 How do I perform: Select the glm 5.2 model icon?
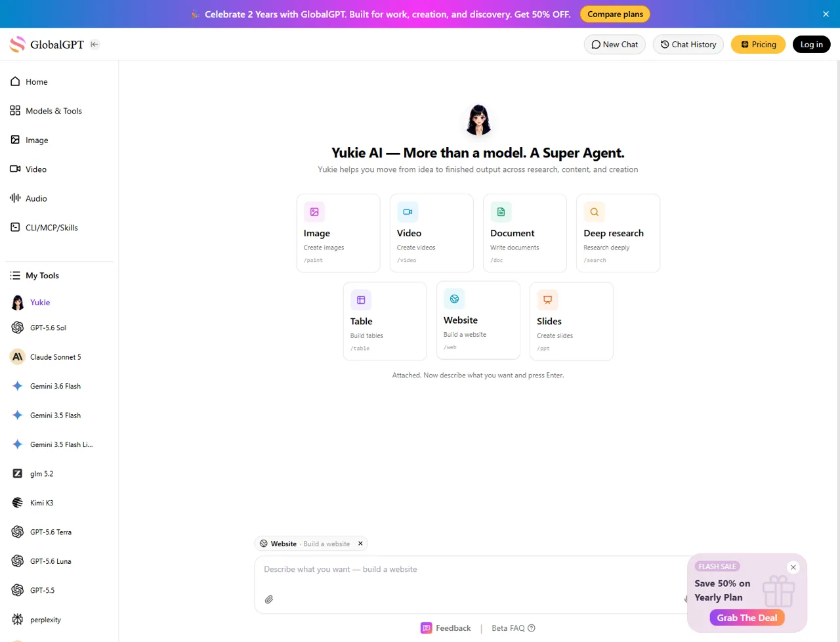point(18,473)
